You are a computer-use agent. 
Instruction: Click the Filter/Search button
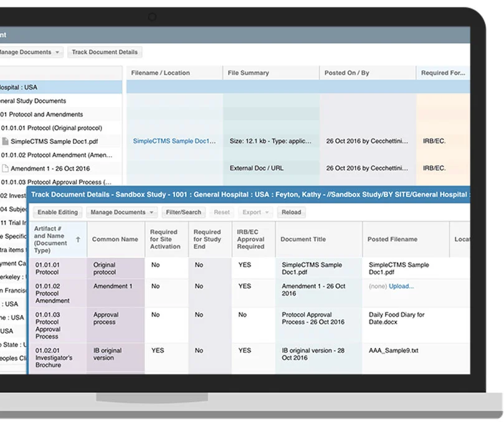point(183,212)
